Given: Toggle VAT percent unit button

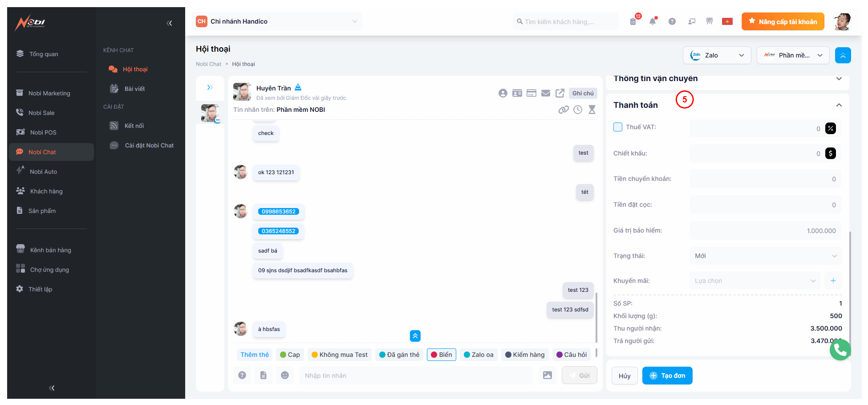Looking at the screenshot, I should point(831,128).
